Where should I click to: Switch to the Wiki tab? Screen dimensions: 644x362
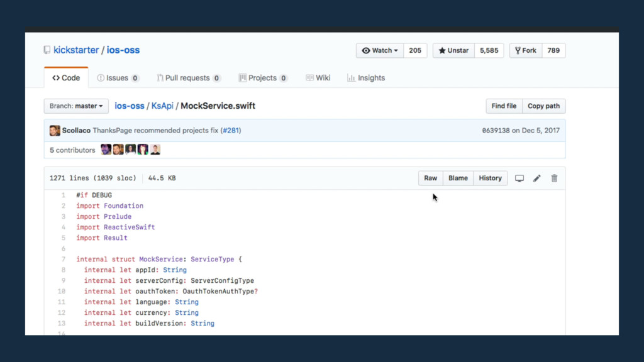coord(318,78)
